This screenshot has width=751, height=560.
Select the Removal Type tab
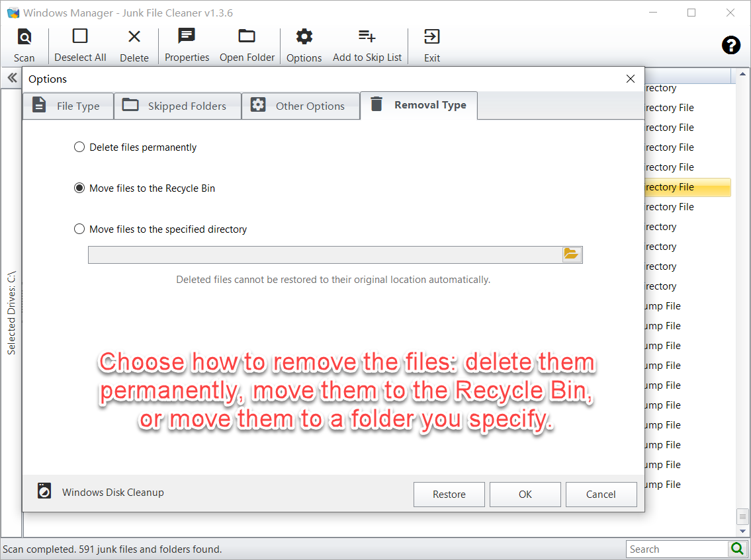pyautogui.click(x=419, y=105)
